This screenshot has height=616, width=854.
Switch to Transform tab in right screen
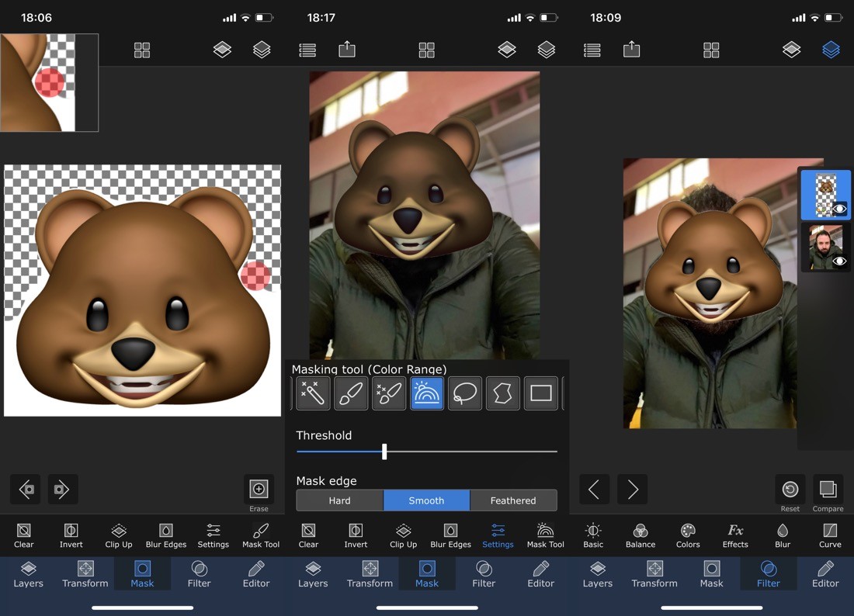654,575
